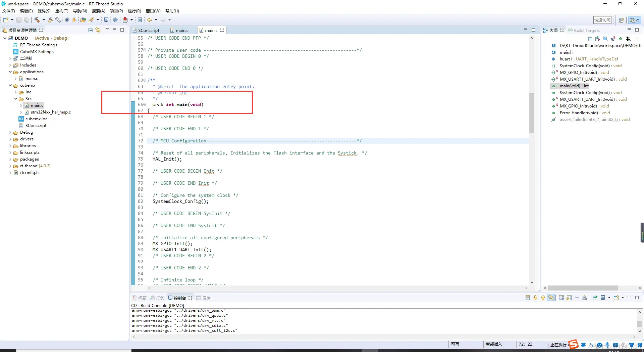
Task: Toggle console word wrap icon
Action: (x=577, y=298)
